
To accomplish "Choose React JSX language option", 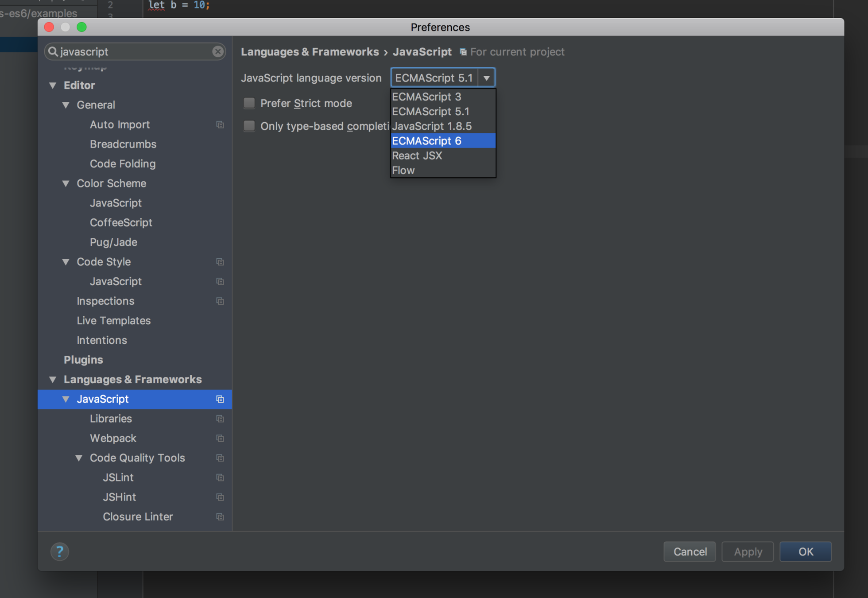I will (x=417, y=155).
